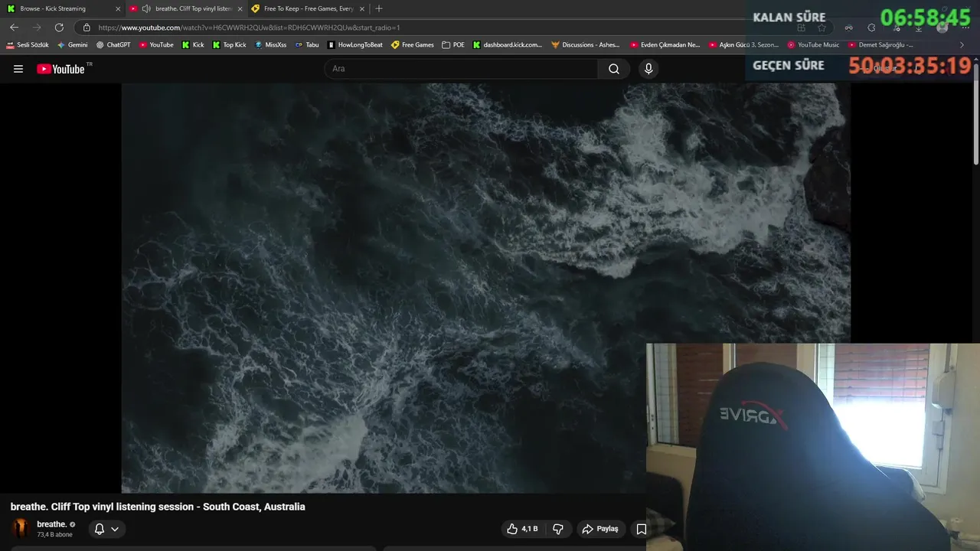
Task: Open Evden Çıkmadan Ne... bookmark
Action: pyautogui.click(x=665, y=45)
